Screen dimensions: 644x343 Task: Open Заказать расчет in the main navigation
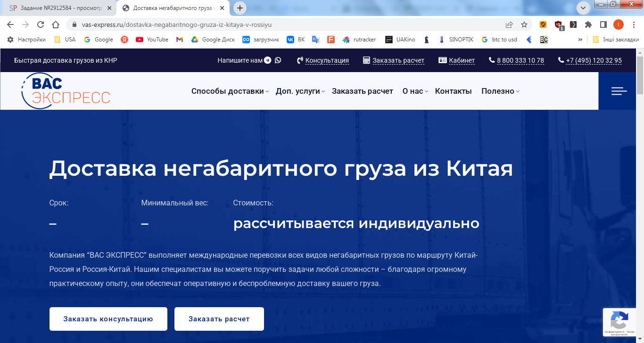363,91
